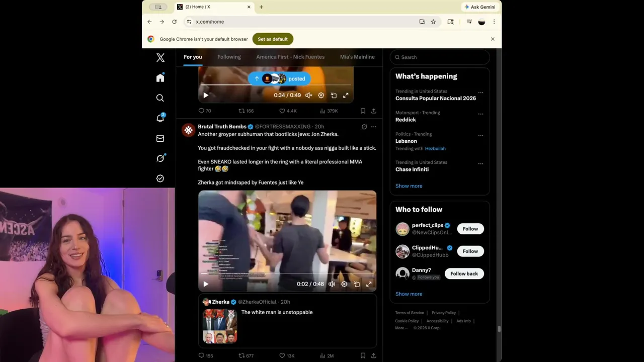The height and width of the screenshot is (362, 644).
Task: Select the Home / X browser tab
Action: point(213,7)
